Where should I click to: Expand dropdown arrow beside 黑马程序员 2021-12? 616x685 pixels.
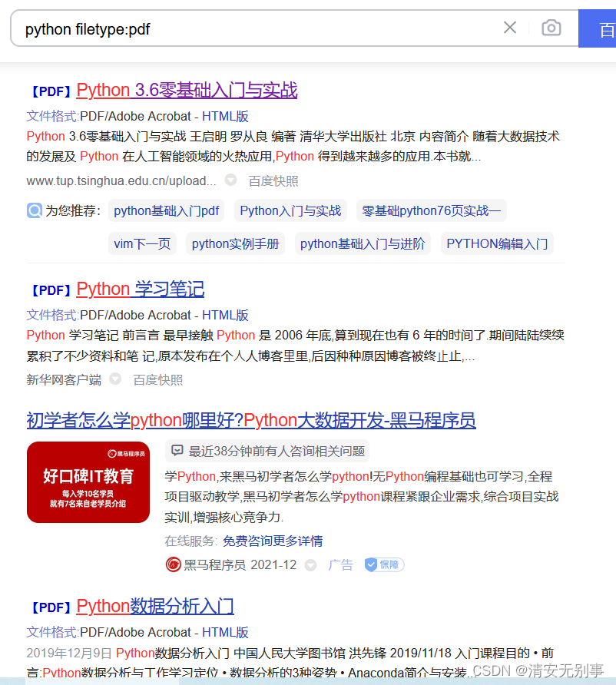click(310, 565)
